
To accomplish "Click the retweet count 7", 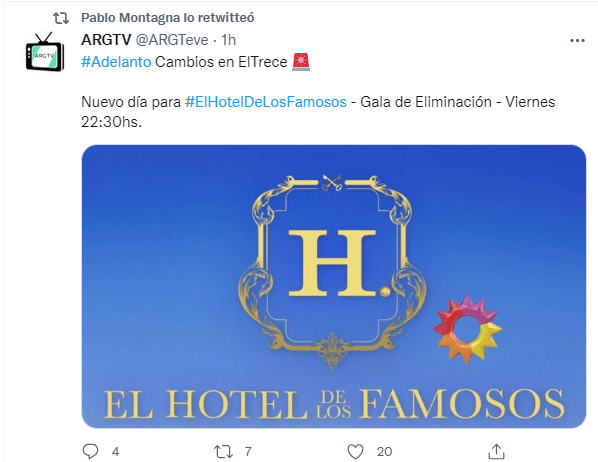I will 248,452.
